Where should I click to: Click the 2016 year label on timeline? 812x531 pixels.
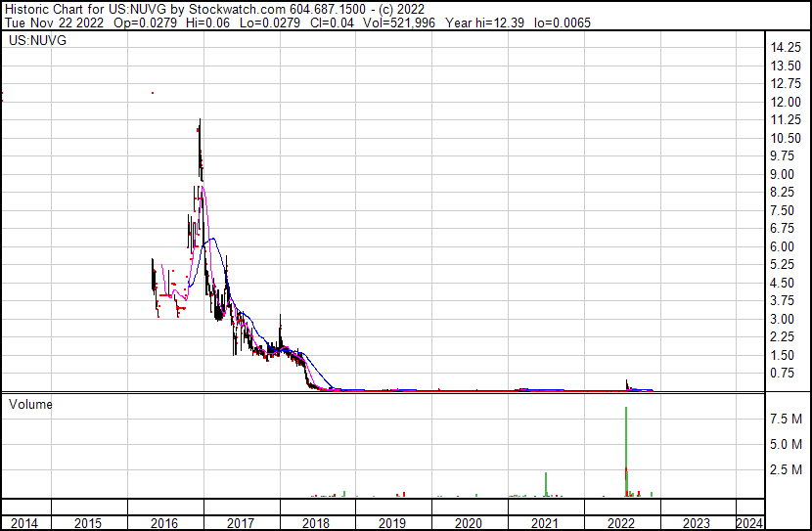click(164, 523)
